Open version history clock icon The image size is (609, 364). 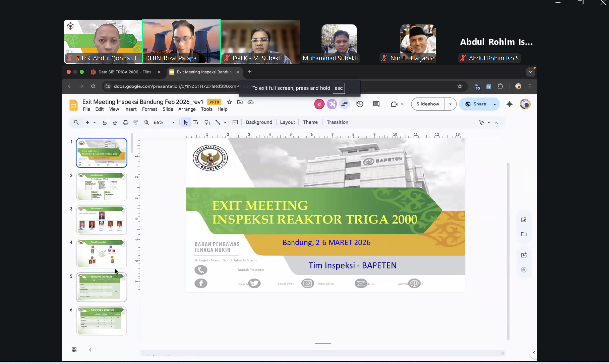point(360,104)
